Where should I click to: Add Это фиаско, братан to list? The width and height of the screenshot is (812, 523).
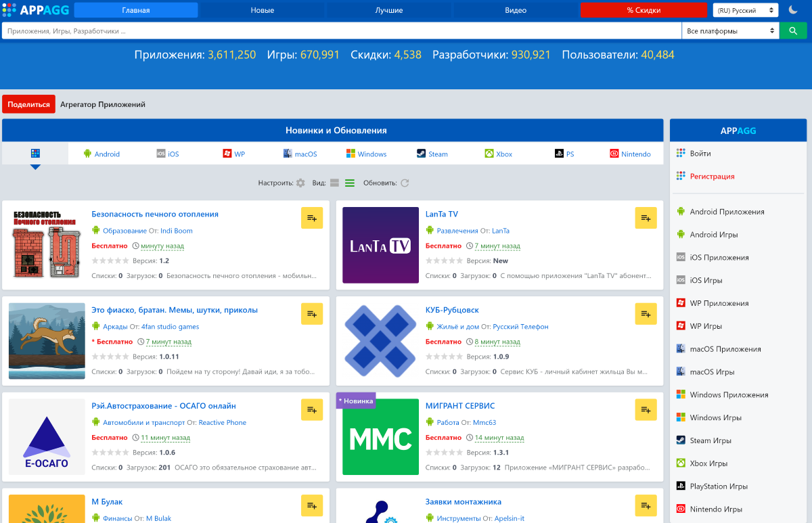pos(312,314)
